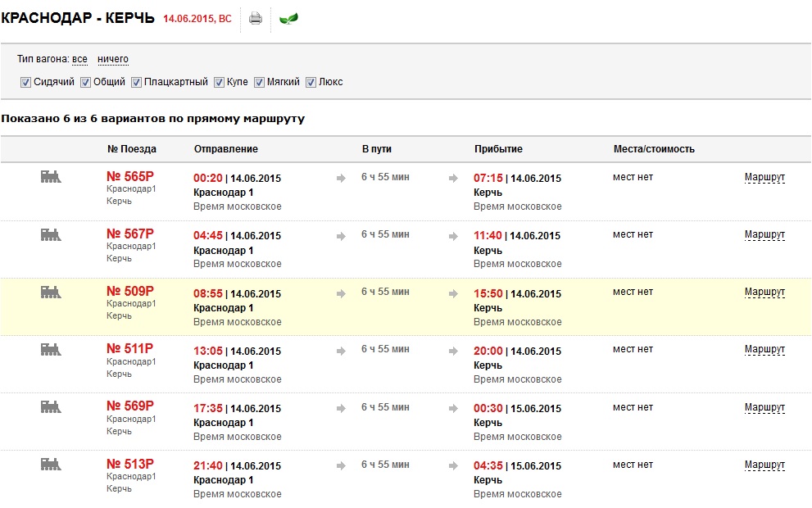Disable the Люкс wagon type filter
Image resolution: width=812 pixels, height=508 pixels.
(x=311, y=83)
